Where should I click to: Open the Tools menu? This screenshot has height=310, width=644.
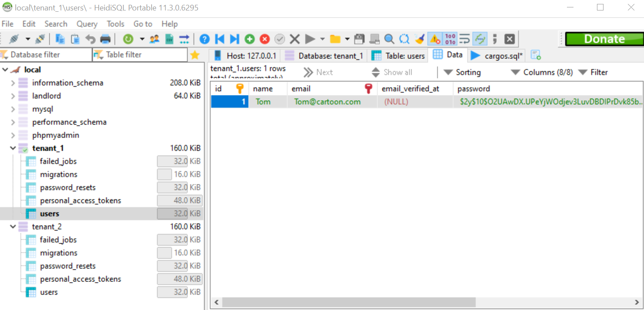click(x=116, y=24)
